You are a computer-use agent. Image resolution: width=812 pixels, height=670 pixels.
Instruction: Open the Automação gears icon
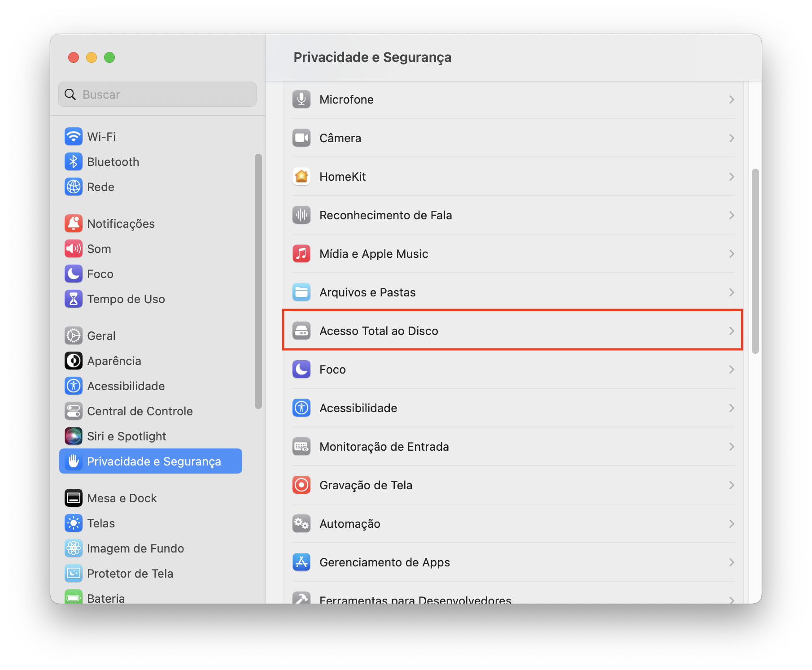coord(301,523)
